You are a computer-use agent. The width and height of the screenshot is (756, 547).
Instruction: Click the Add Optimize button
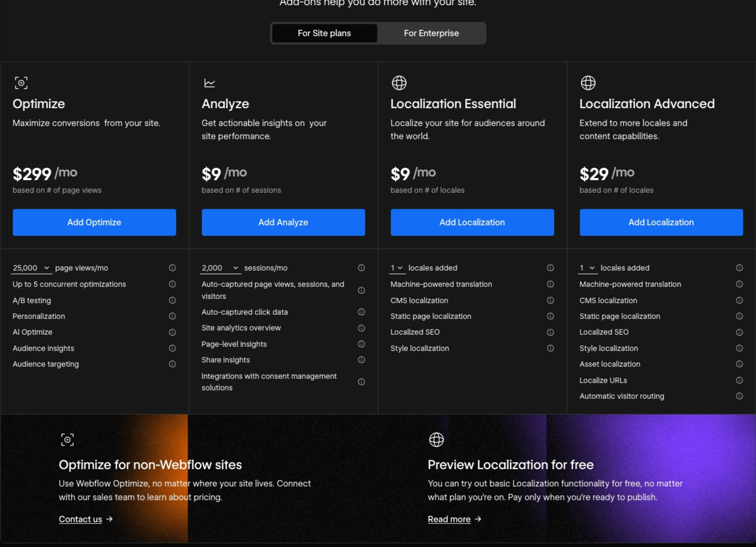(94, 222)
